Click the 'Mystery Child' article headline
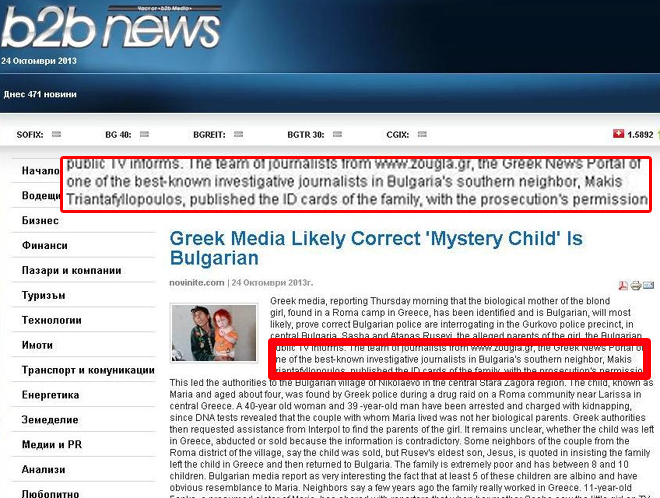660x498 pixels. tap(375, 248)
